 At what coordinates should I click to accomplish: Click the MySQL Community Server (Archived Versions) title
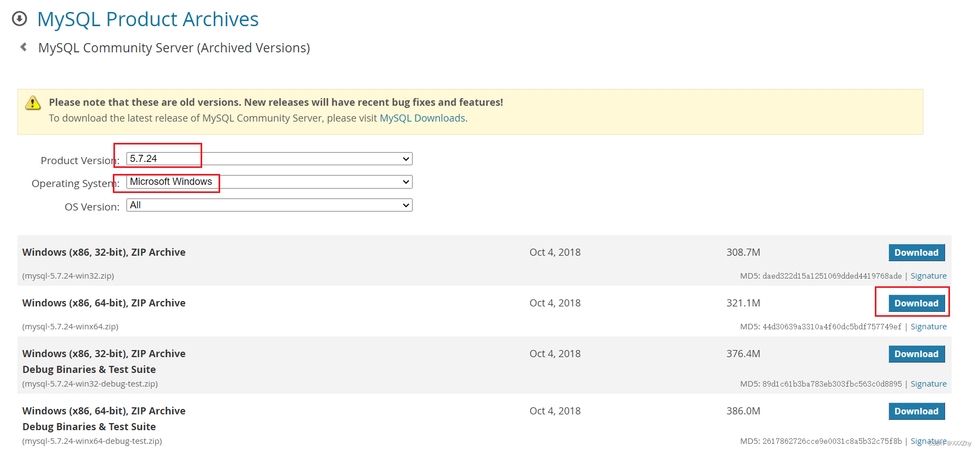pyautogui.click(x=174, y=48)
